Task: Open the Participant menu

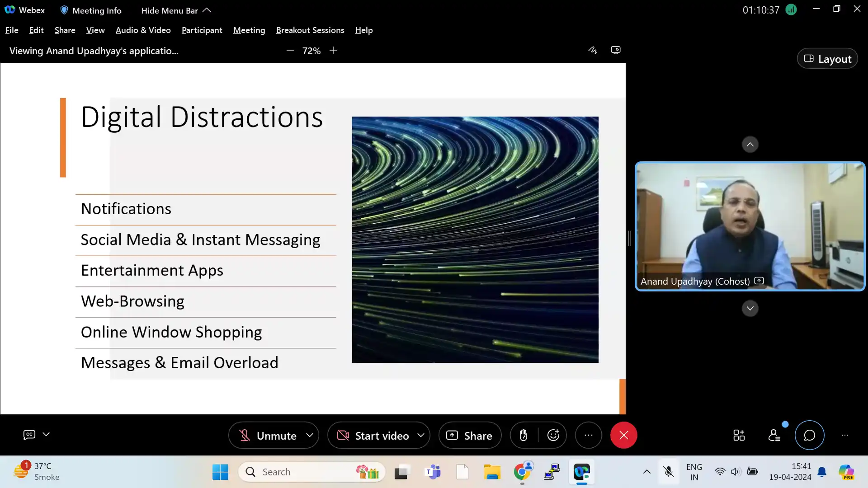Action: tap(202, 30)
